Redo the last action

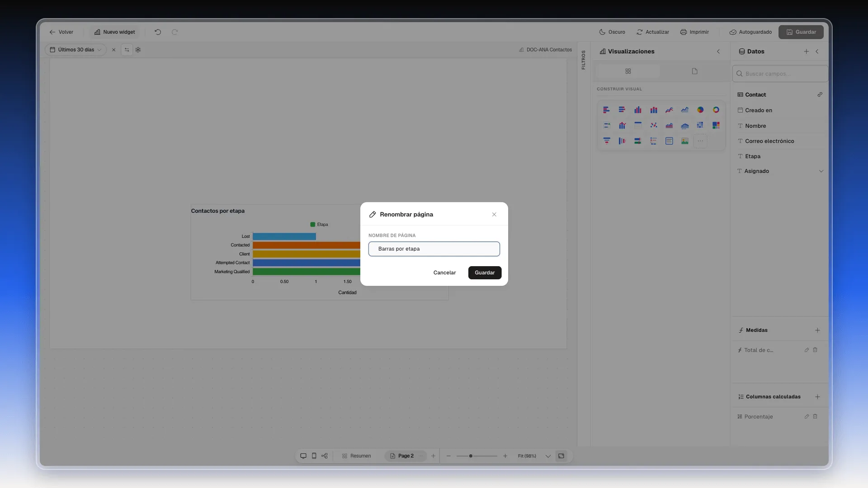click(x=175, y=32)
